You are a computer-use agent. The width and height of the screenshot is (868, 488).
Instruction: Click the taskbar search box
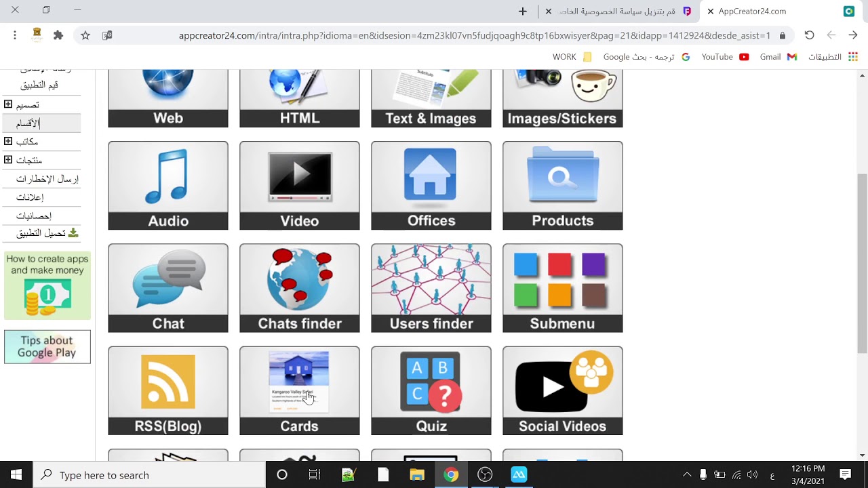149,474
